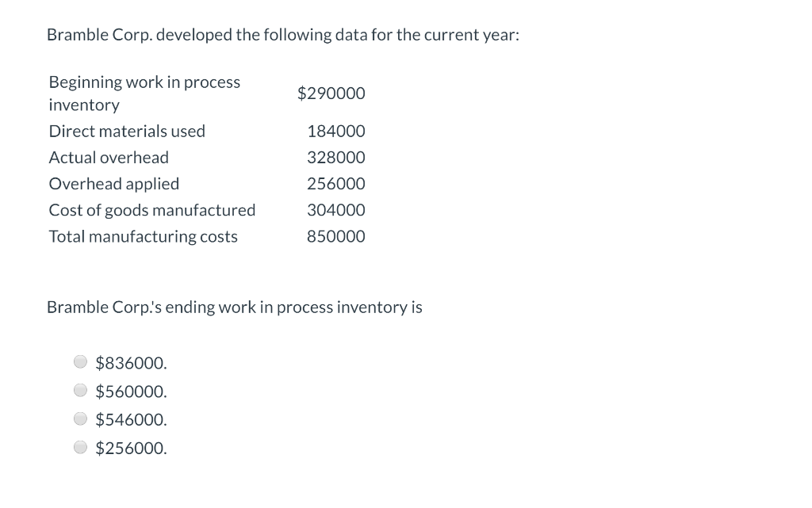
Task: Click the Overhead applied row
Action: 113,183
